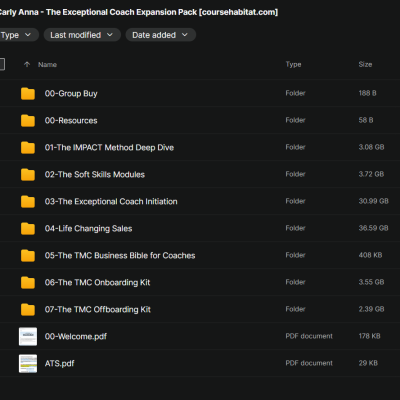Select 01-The IMPACT Method Deep Dive name
This screenshot has height=400, width=400.
pos(109,148)
